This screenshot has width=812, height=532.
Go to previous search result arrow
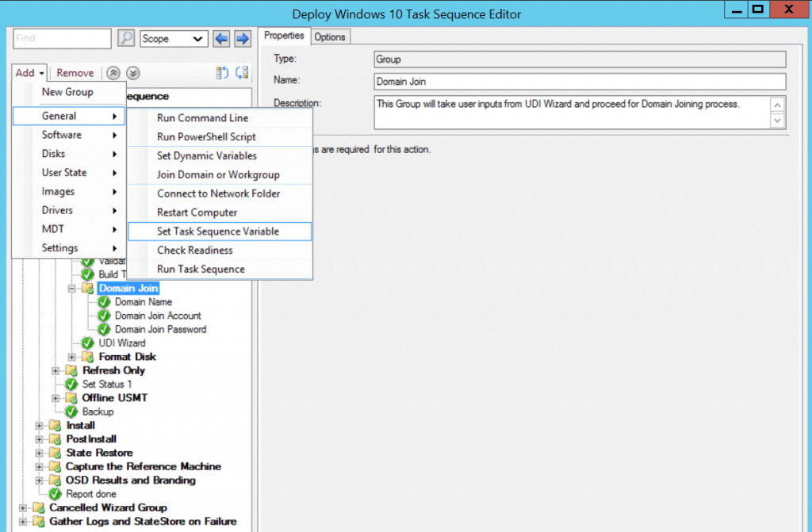click(x=222, y=38)
